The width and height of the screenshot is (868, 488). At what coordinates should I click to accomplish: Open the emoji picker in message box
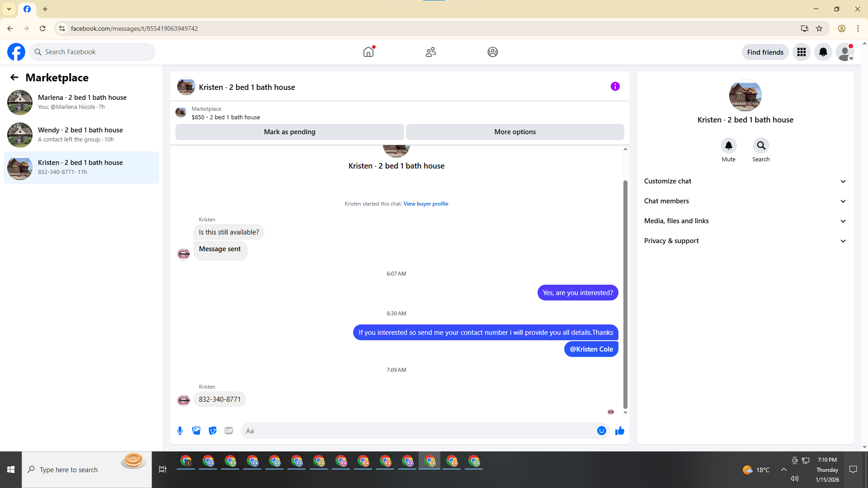601,431
